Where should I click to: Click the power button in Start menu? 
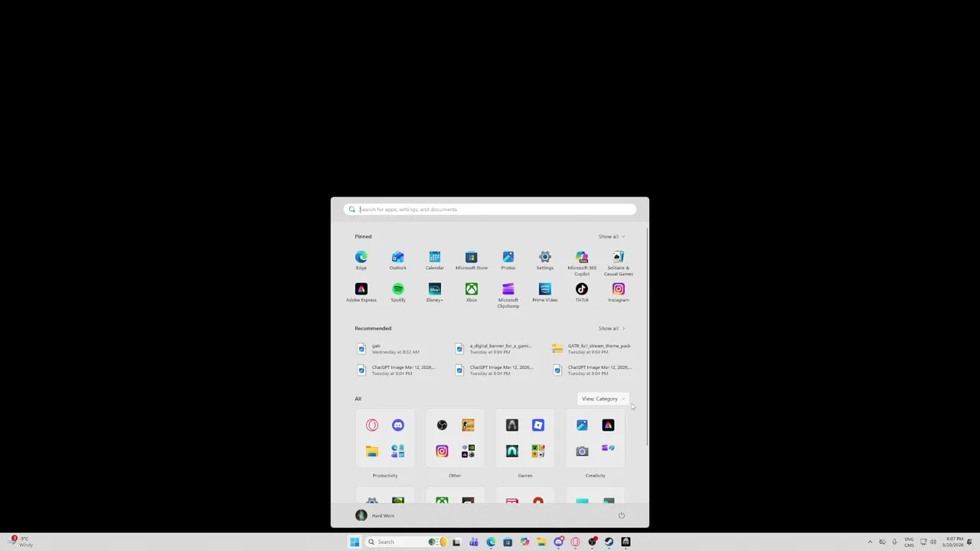622,516
